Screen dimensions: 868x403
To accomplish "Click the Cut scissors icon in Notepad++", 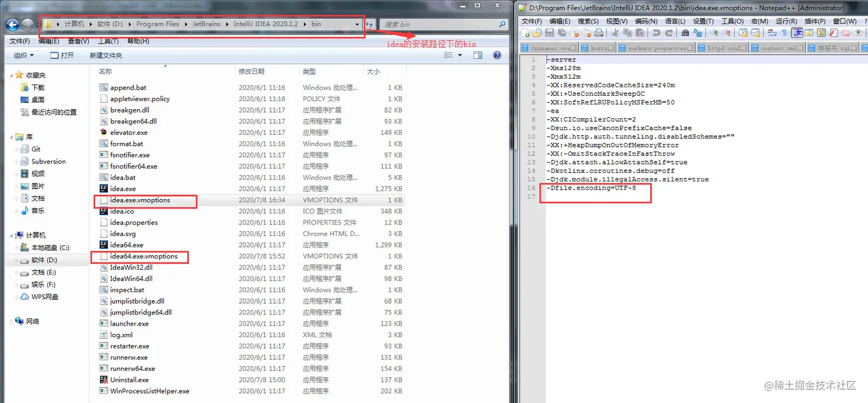I will click(x=615, y=33).
